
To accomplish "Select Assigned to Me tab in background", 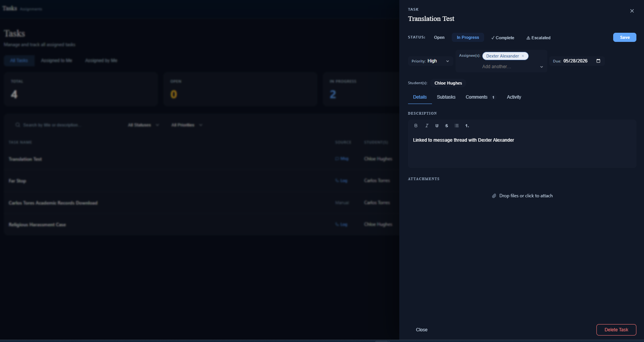I will pyautogui.click(x=56, y=61).
